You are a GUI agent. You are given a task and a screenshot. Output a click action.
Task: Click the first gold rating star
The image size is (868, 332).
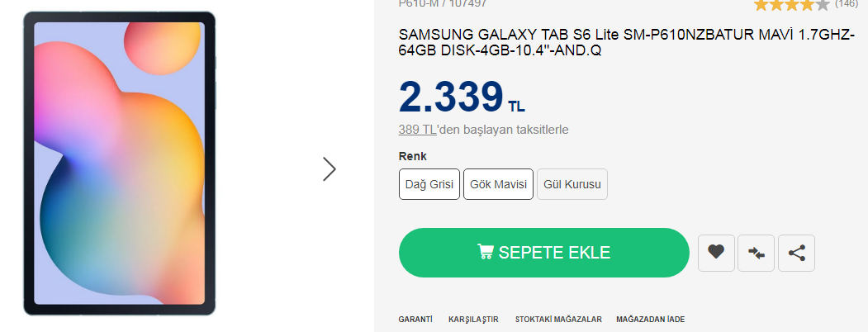point(761,4)
